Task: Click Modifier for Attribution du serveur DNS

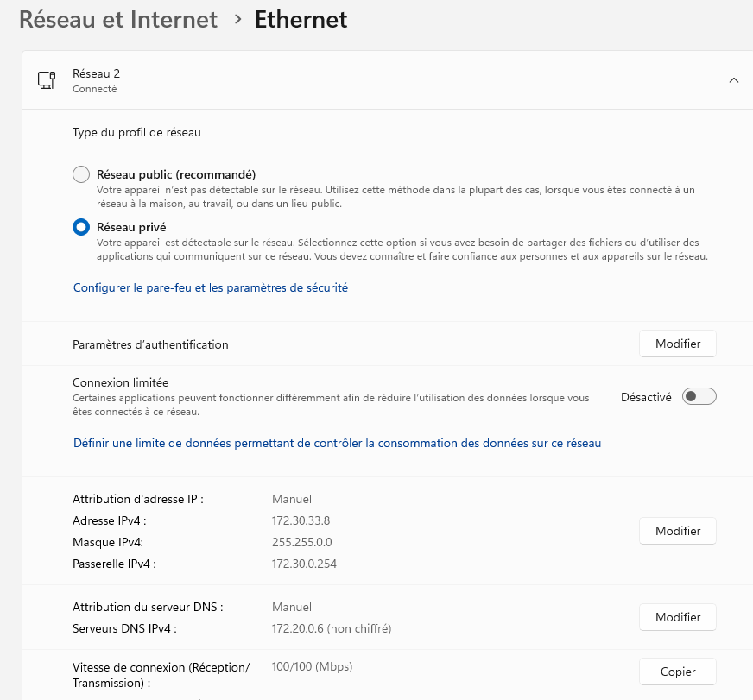Action: 677,617
